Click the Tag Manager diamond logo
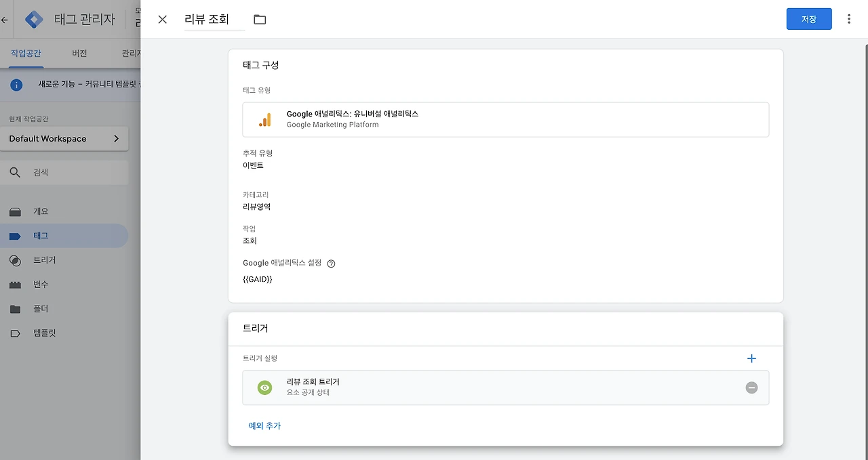 pos(34,19)
